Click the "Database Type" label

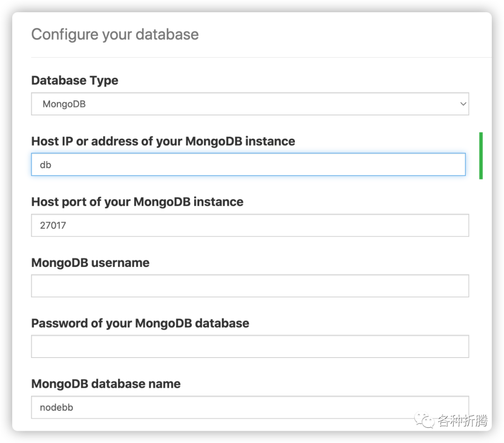[x=75, y=80]
